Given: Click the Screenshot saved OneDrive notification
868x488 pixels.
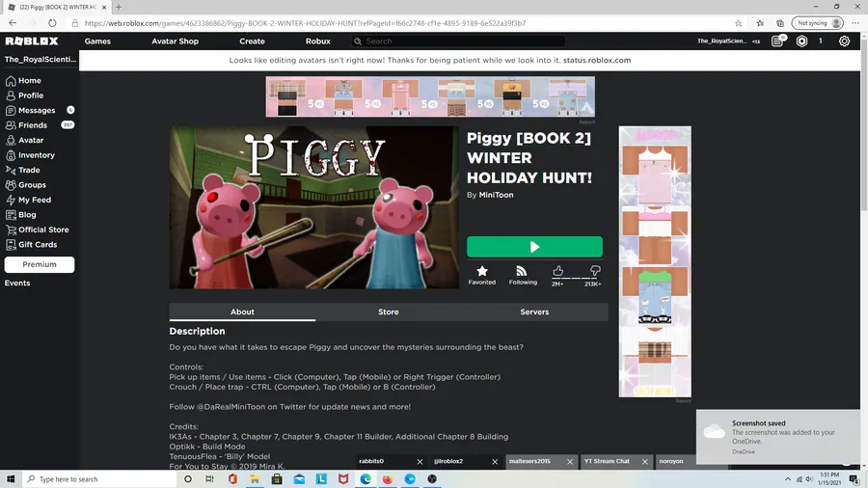Looking at the screenshot, I should coord(778,437).
